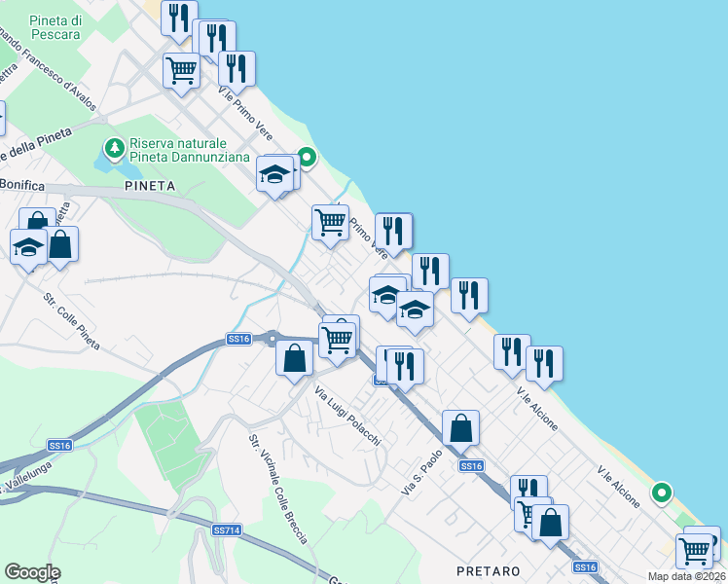Open the right restaurant marker above V.le Alcione
Viewport: 728px width, 584px height.
[x=544, y=367]
